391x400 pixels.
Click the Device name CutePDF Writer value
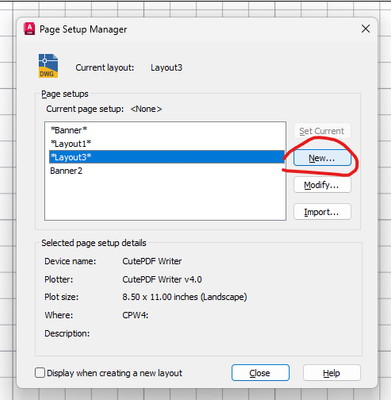pyautogui.click(x=152, y=261)
